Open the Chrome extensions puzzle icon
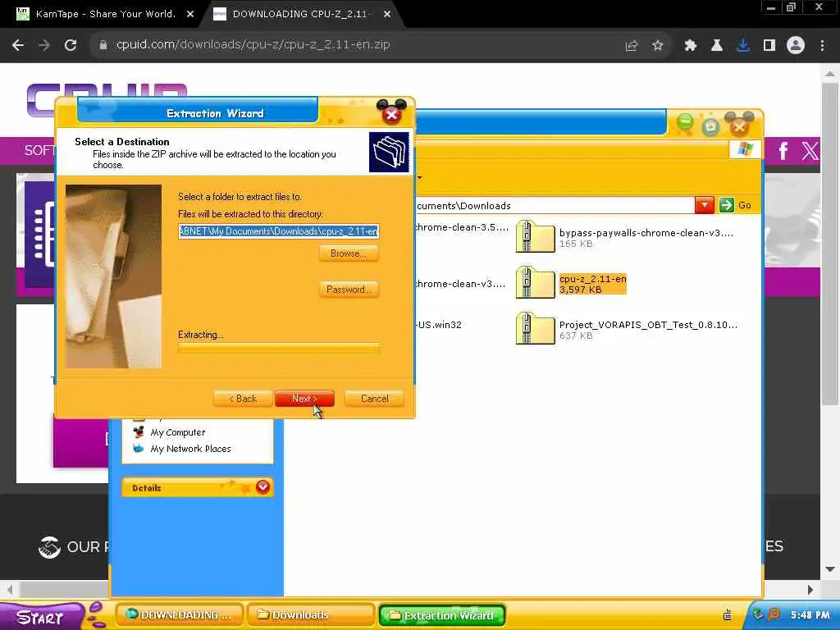This screenshot has width=840, height=630. tap(691, 46)
